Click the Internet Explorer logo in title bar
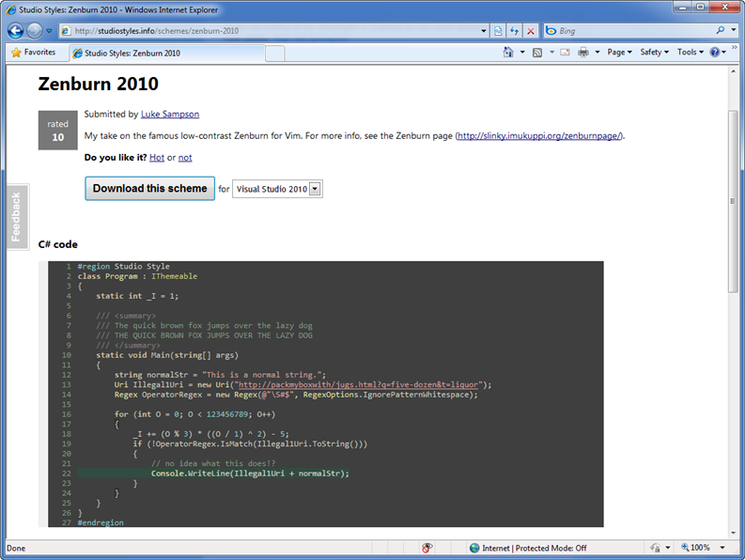745x560 pixels. 11,10
